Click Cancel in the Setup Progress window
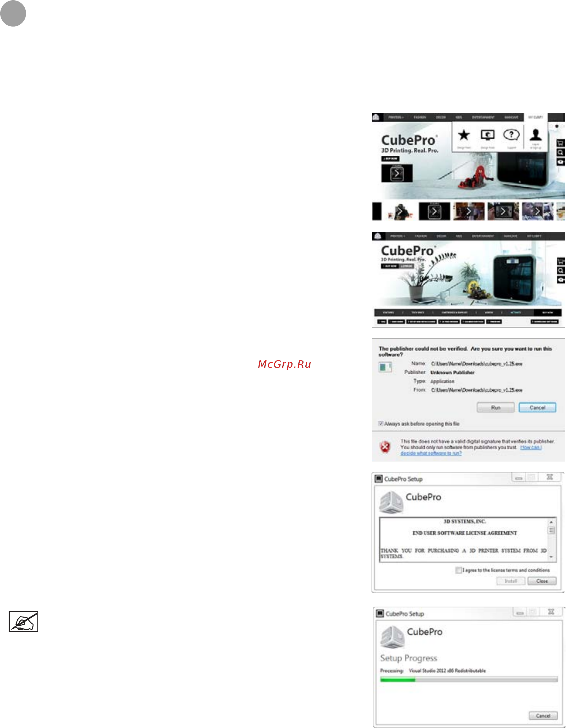Viewport: 566px width, 728px height. point(543,716)
